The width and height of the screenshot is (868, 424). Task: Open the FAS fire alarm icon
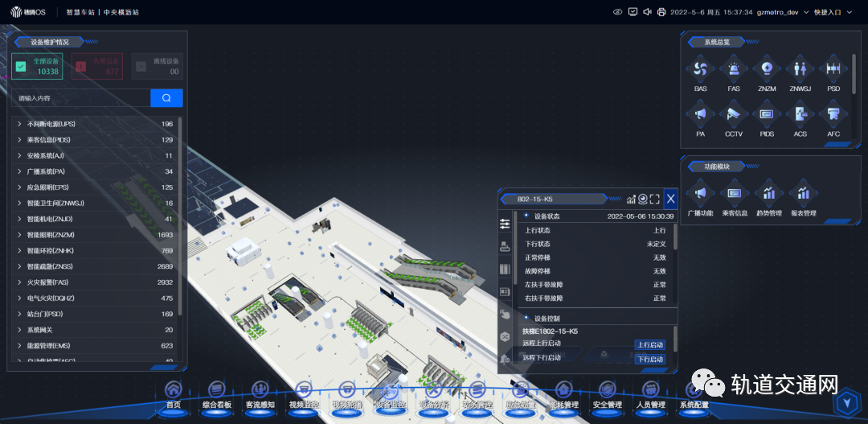point(733,70)
